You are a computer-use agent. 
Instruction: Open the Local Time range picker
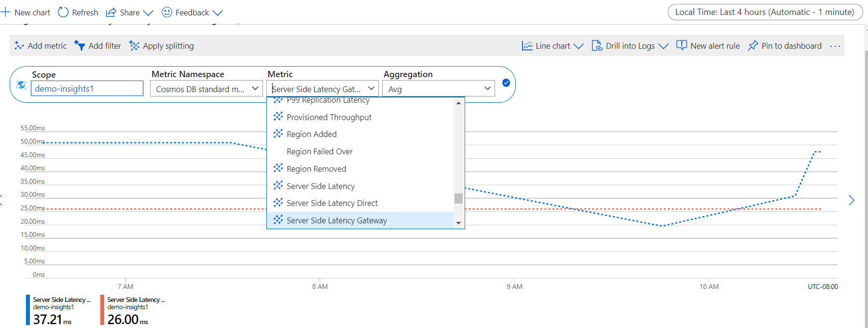click(x=765, y=12)
